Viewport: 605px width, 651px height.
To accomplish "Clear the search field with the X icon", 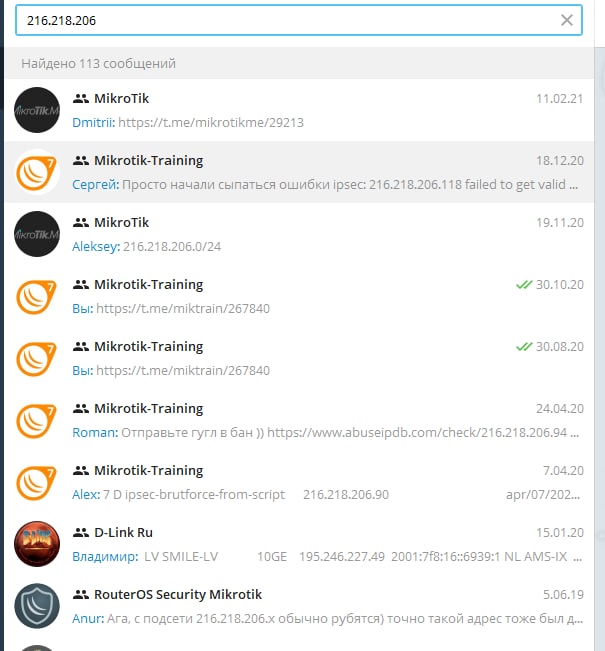I will click(567, 20).
